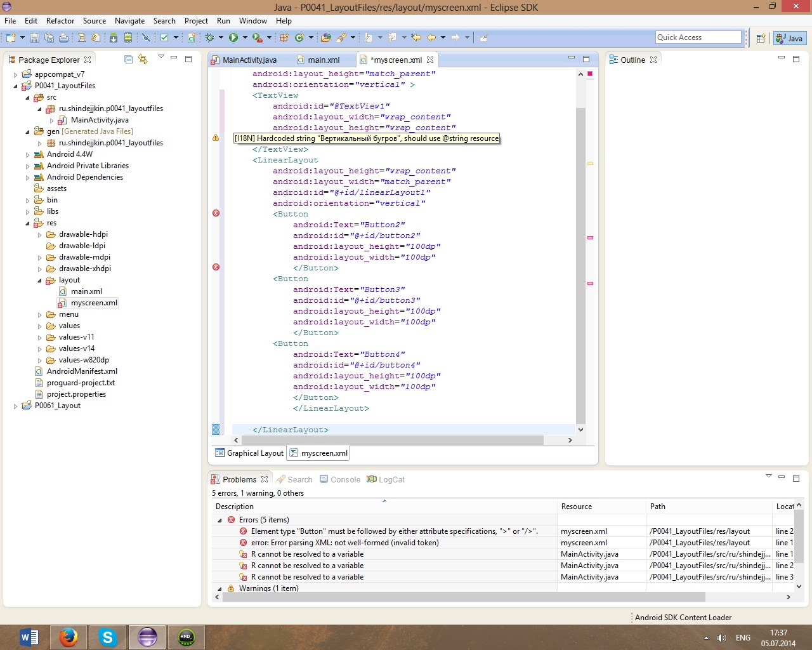Click the Description column header

pos(384,507)
